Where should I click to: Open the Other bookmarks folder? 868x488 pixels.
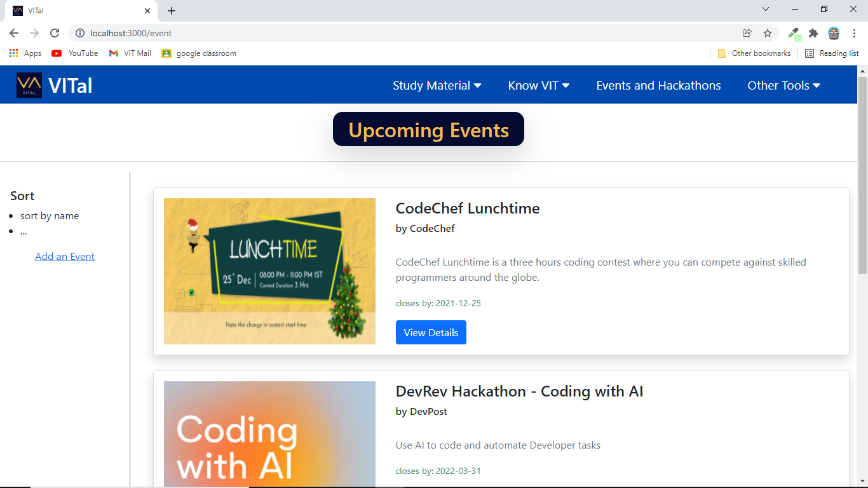754,53
